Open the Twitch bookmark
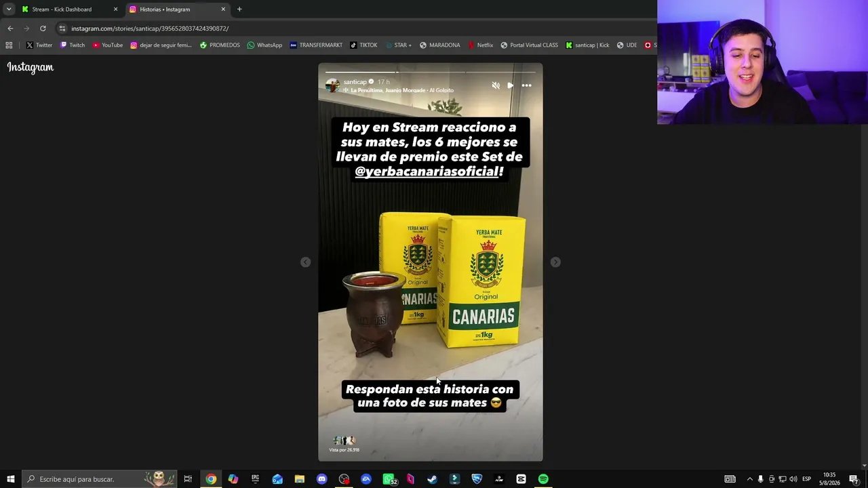Screen dimensions: 868x488 pos(73,45)
